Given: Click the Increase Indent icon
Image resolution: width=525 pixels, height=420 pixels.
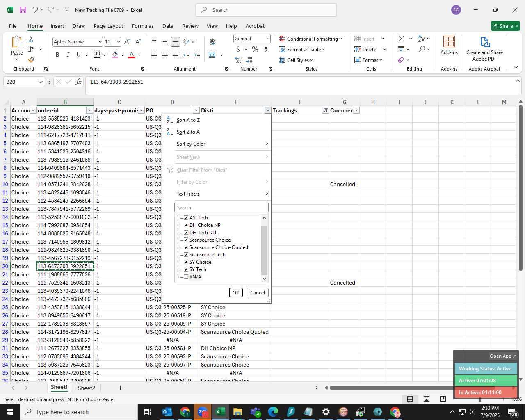Looking at the screenshot, I should click(197, 55).
